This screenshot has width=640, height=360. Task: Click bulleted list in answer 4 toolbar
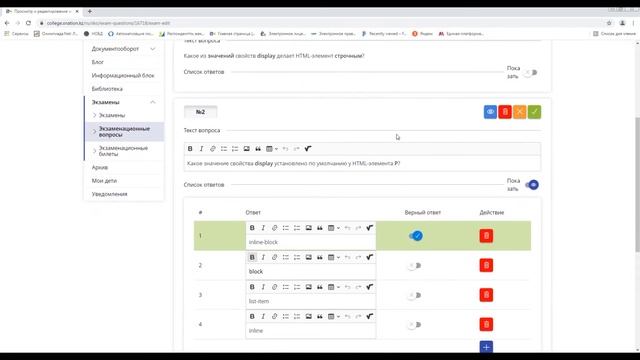coord(286,316)
